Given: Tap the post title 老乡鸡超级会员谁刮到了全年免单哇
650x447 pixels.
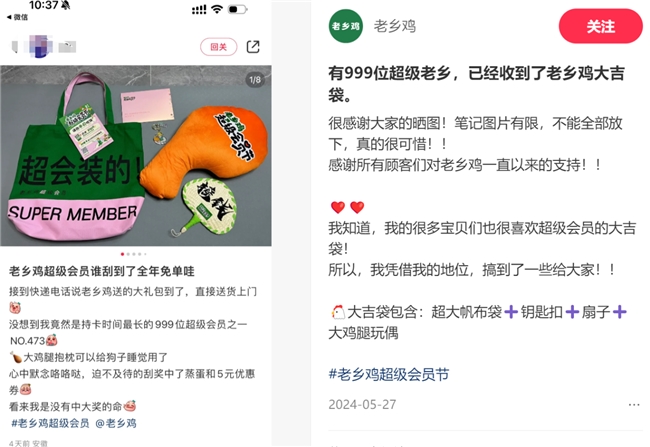Looking at the screenshot, I should click(102, 271).
